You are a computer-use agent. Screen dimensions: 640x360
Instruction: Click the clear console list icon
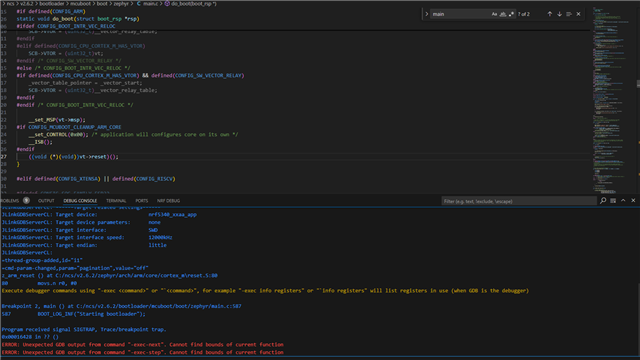pos(613,201)
